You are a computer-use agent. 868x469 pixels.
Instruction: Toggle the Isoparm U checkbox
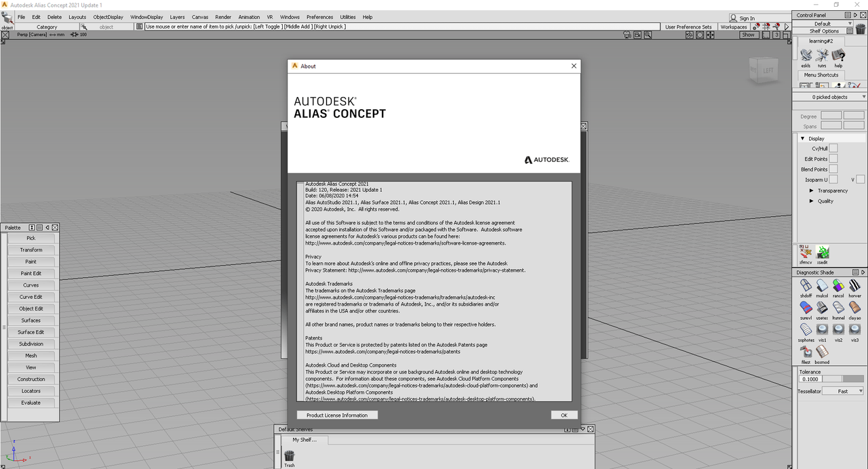click(x=833, y=180)
